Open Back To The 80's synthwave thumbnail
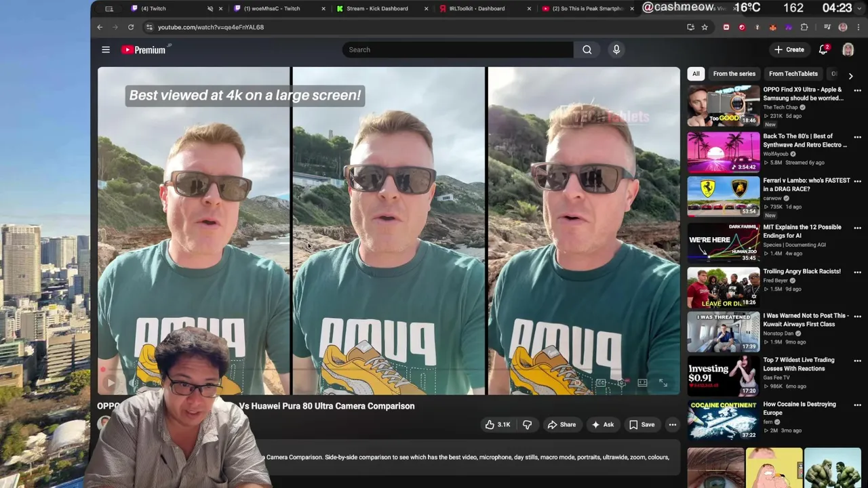The width and height of the screenshot is (868, 488). click(x=724, y=151)
